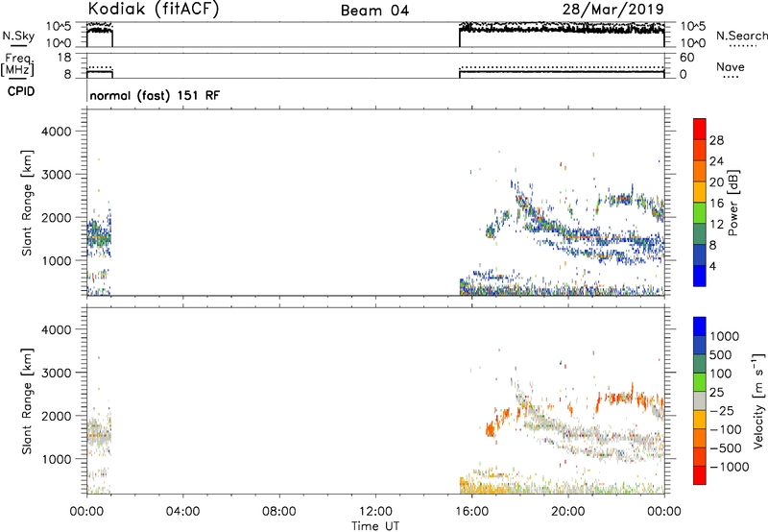Click the 04:00 time tick label

182,512
